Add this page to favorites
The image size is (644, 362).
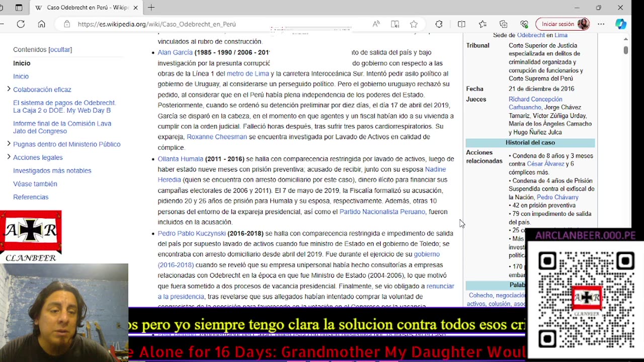[414, 24]
